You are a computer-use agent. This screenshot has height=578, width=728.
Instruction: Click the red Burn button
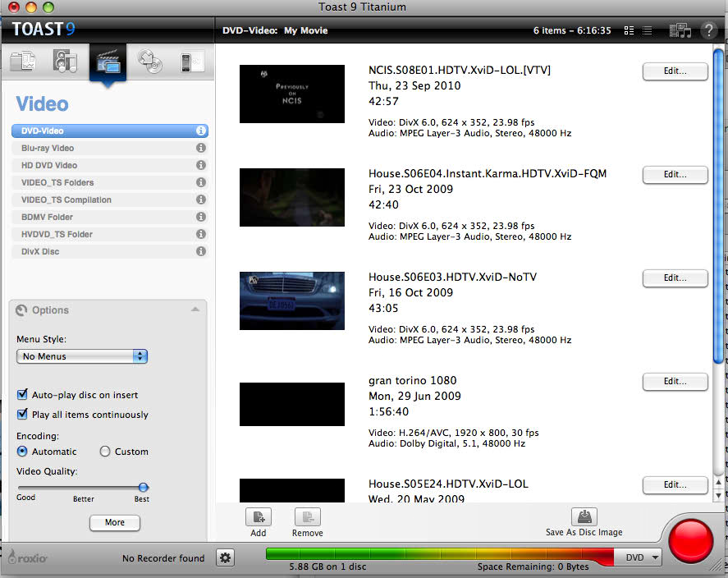[x=690, y=541]
